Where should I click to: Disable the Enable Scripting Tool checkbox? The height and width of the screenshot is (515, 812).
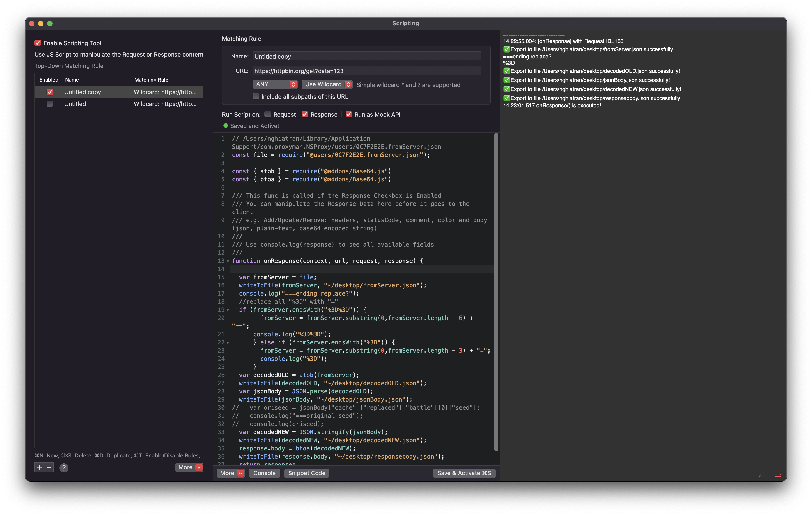(x=38, y=43)
